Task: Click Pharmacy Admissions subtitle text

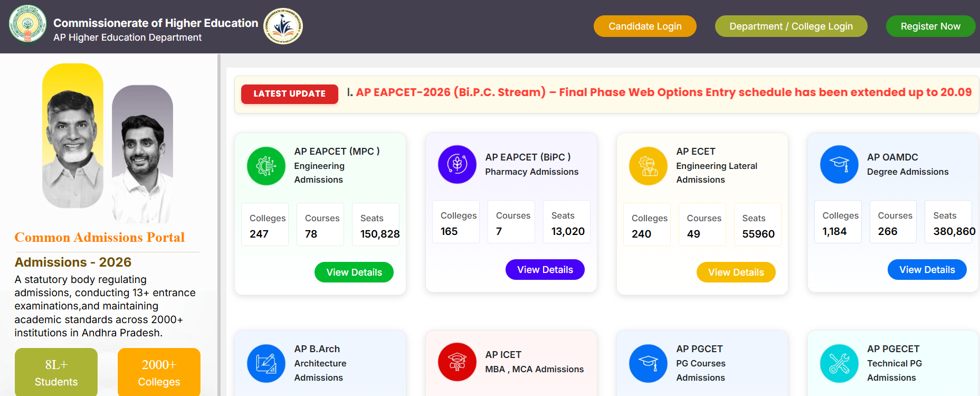Action: point(531,172)
